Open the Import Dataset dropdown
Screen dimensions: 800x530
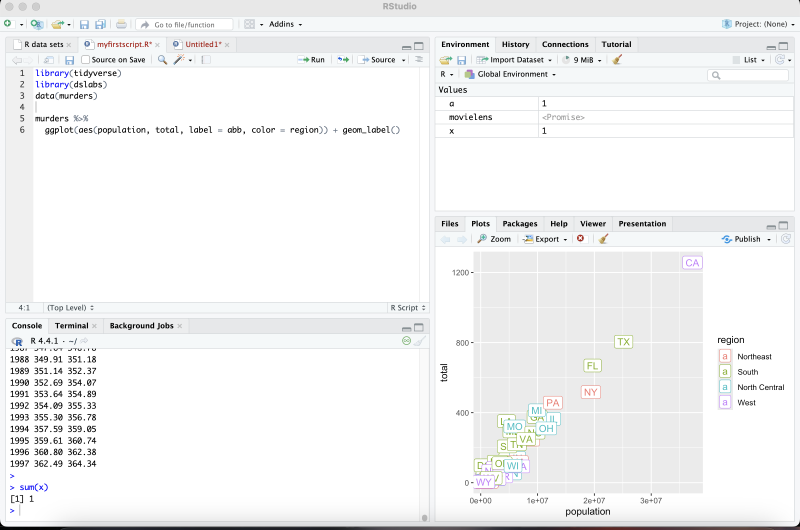[x=514, y=60]
